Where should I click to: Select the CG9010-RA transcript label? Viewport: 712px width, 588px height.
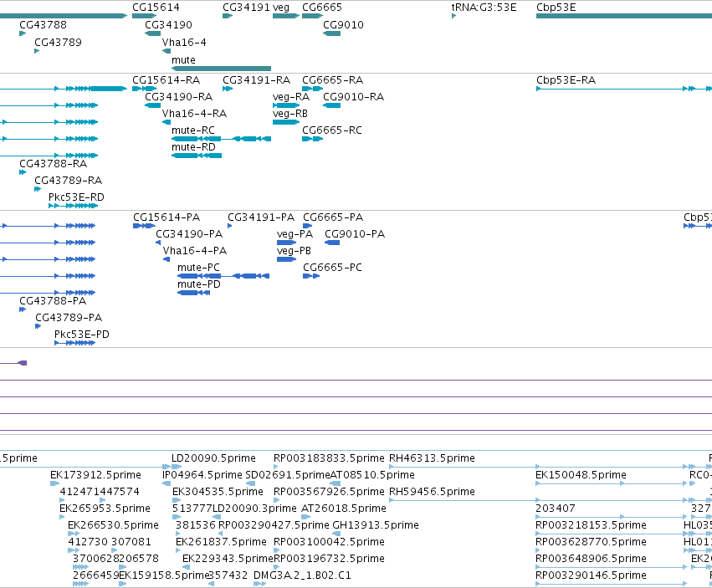[353, 97]
